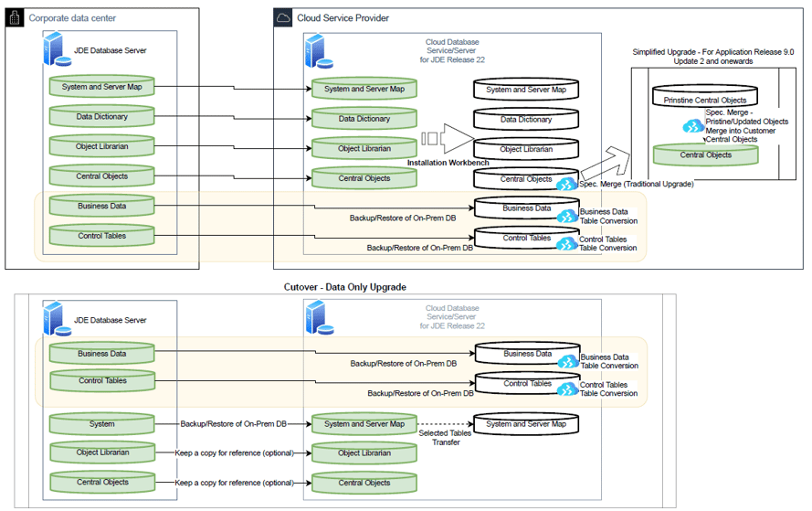Image resolution: width=812 pixels, height=511 pixels.
Task: Select Data Dictionary cylinder in Corporate data center
Action: pos(102,117)
